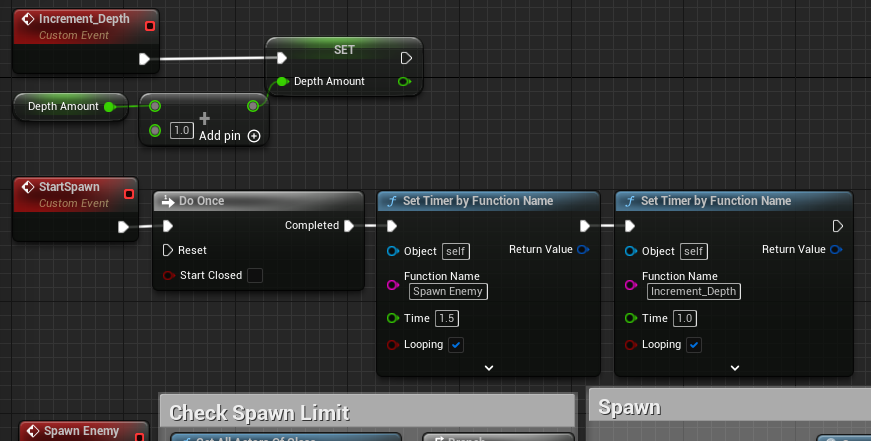
Task: Click the Function Name field containing Spawn Enemy
Action: point(448,292)
